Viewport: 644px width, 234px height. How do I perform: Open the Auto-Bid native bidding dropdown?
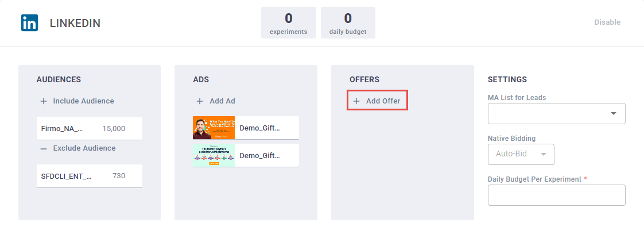click(x=521, y=154)
